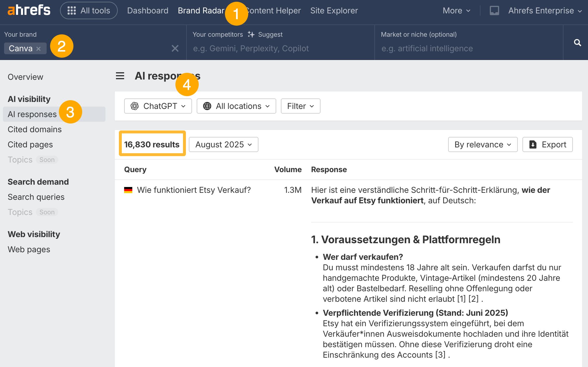Export the results

coord(547,144)
